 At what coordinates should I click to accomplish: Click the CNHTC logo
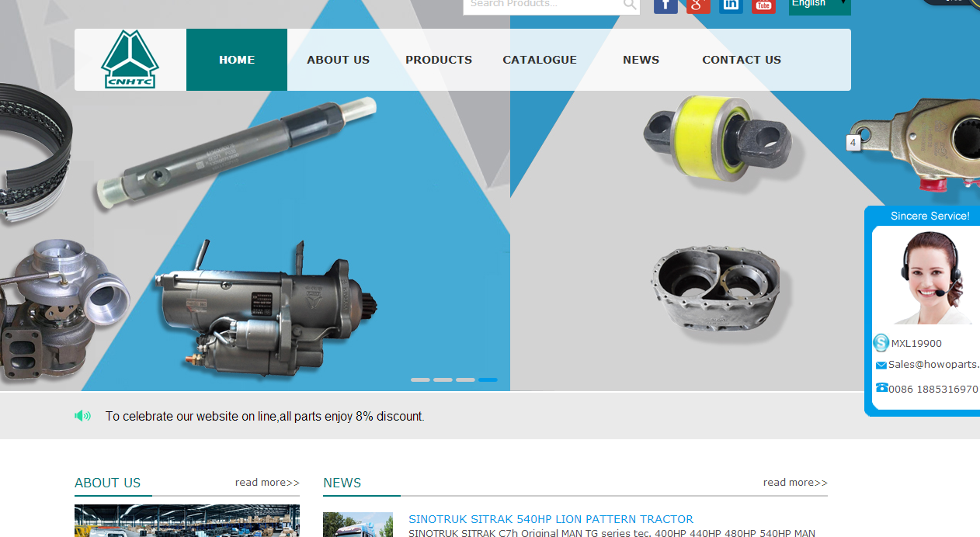(x=130, y=60)
